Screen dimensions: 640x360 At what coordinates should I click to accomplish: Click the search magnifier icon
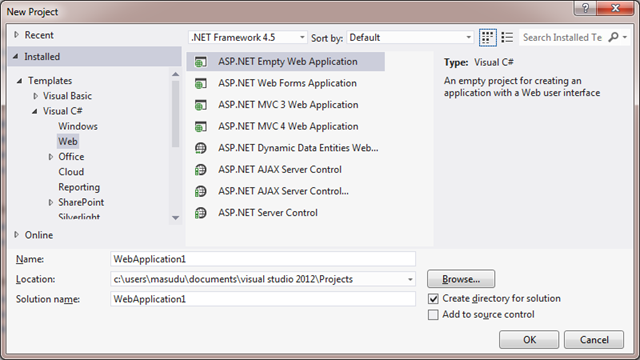coord(613,37)
